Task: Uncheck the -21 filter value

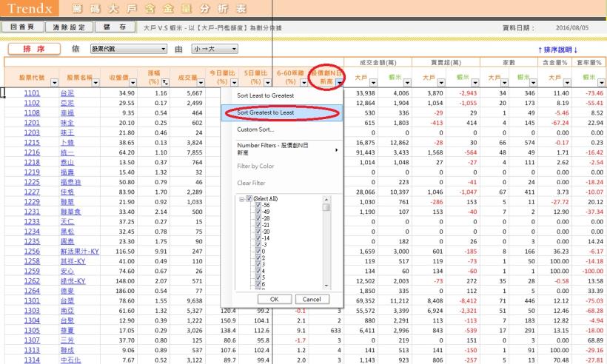Action: click(258, 225)
